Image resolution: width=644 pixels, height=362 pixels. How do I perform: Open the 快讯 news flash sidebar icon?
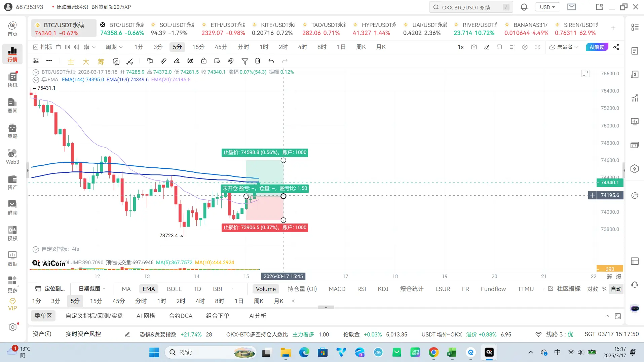pos(12,80)
